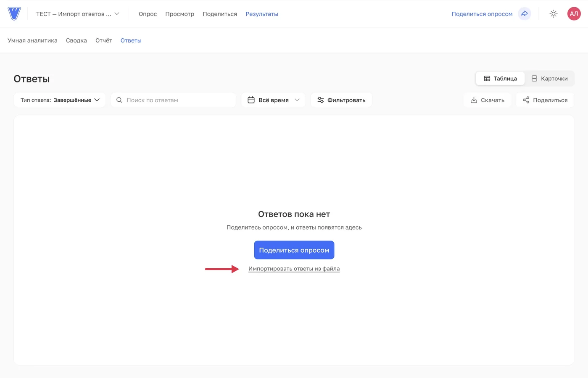Click the Поделиться button near Скачать
Viewport: 588px width, 378px height.
click(x=545, y=100)
